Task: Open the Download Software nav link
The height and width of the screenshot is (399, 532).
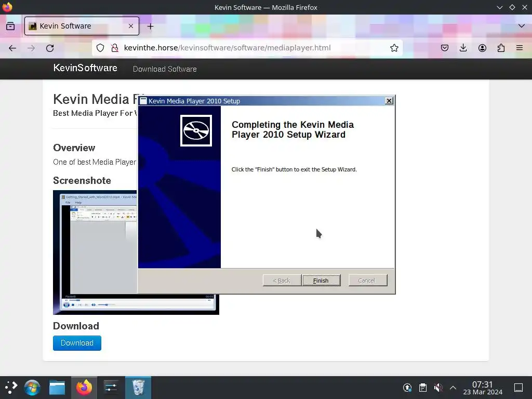Action: [x=165, y=69]
